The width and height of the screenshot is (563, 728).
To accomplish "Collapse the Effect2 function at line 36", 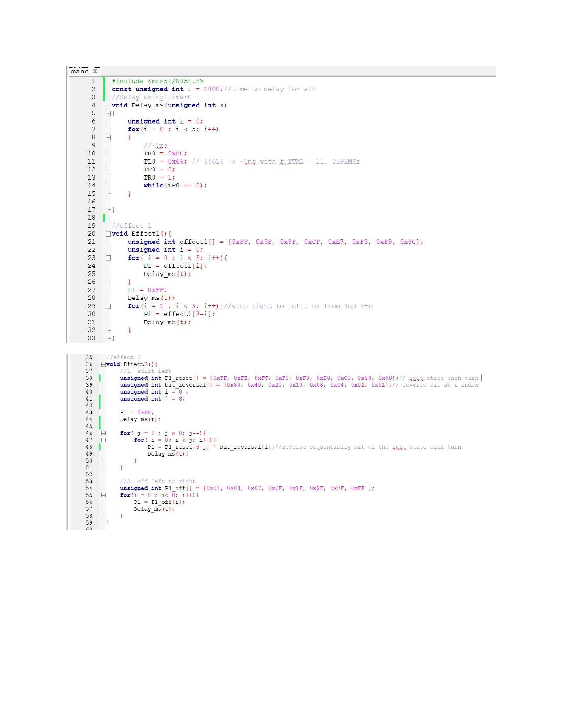I will 103,364.
